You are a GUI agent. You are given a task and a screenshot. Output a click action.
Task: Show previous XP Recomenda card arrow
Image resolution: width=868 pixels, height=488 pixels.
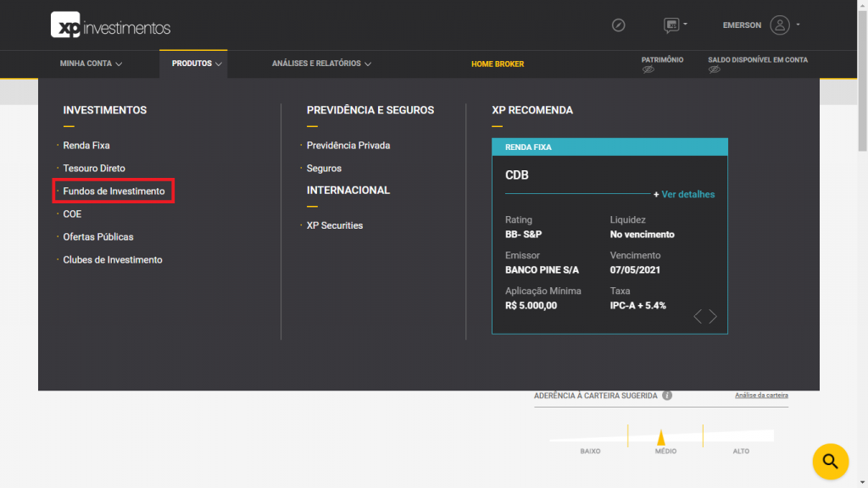point(698,316)
